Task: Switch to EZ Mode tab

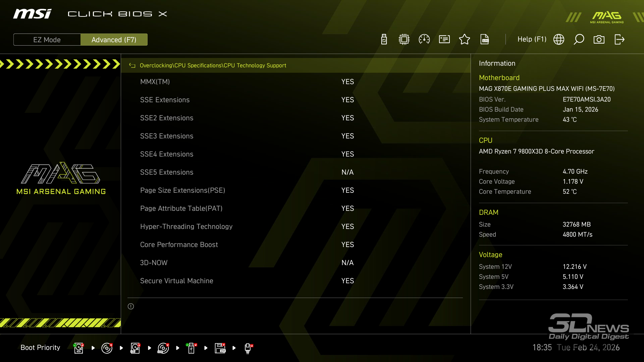Action: pyautogui.click(x=47, y=40)
